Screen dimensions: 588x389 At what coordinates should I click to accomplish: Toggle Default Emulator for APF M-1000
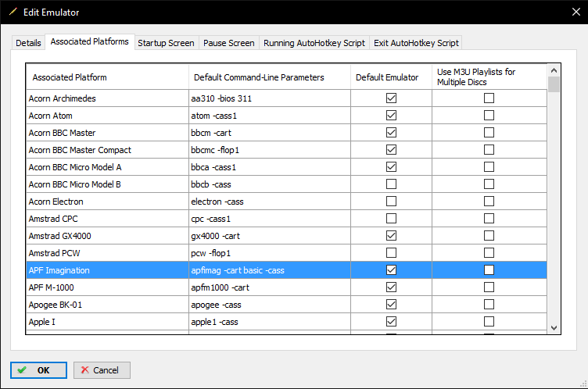pos(391,287)
